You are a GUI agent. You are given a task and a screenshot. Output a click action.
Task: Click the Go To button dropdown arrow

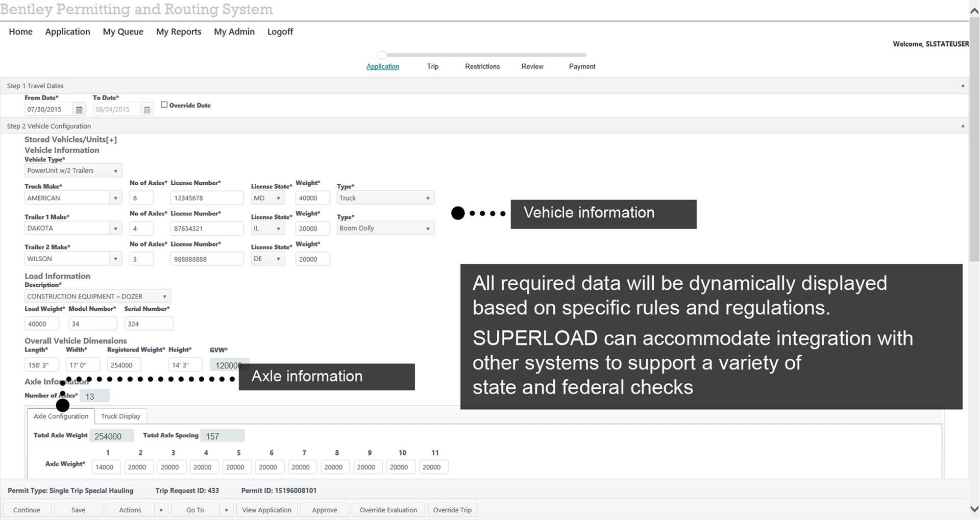click(226, 510)
